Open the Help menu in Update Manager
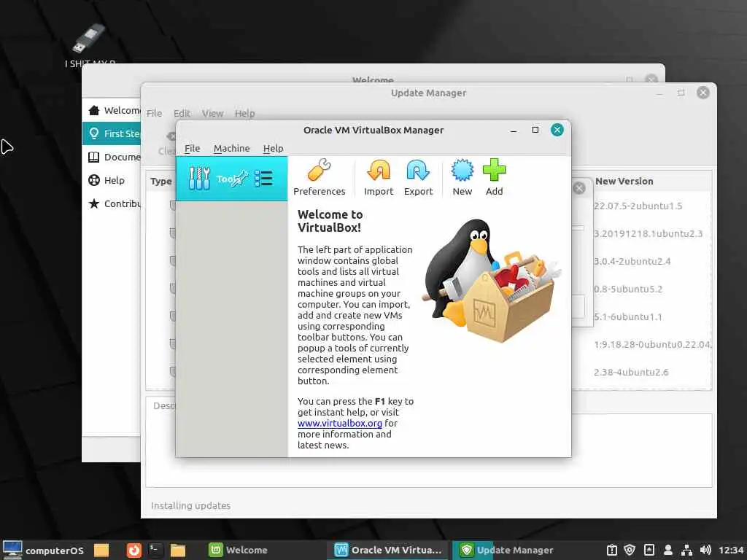This screenshot has width=747, height=560. pyautogui.click(x=245, y=113)
